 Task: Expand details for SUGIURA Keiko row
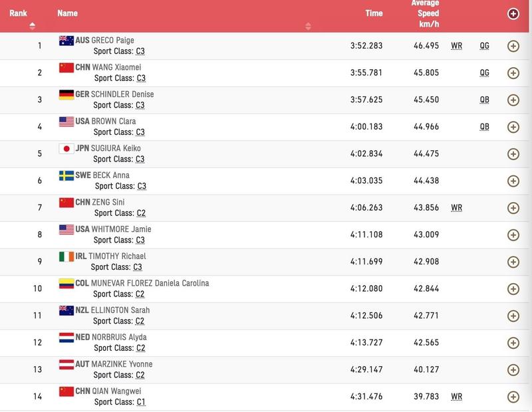pyautogui.click(x=513, y=154)
